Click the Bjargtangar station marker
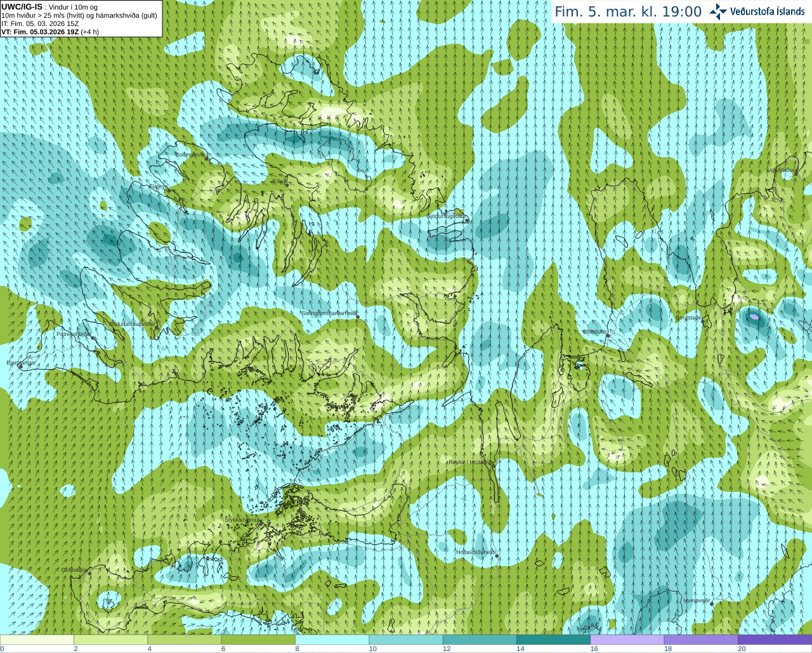The image size is (812, 653). (x=20, y=366)
